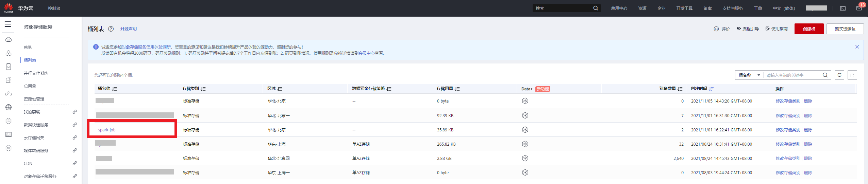
Task: Click the Data+ icon for spark-job bucket
Action: (525, 130)
